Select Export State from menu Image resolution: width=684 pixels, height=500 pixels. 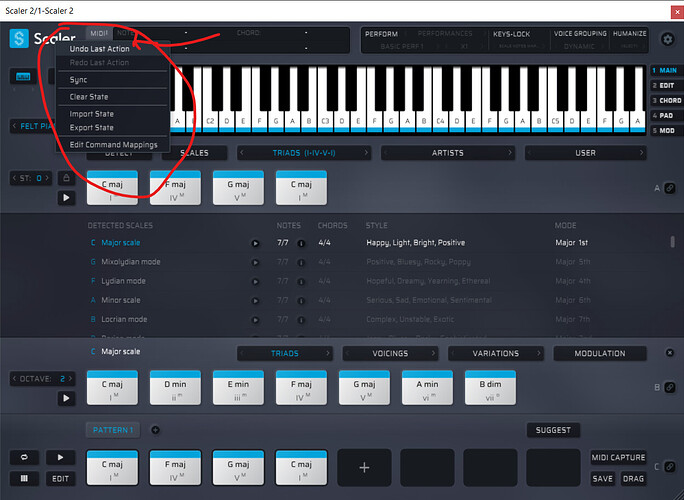pos(113,127)
